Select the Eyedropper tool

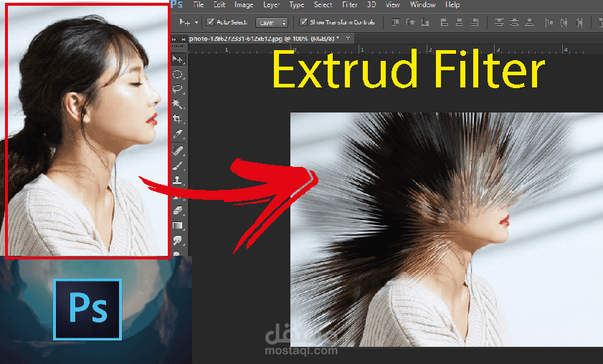tap(178, 134)
